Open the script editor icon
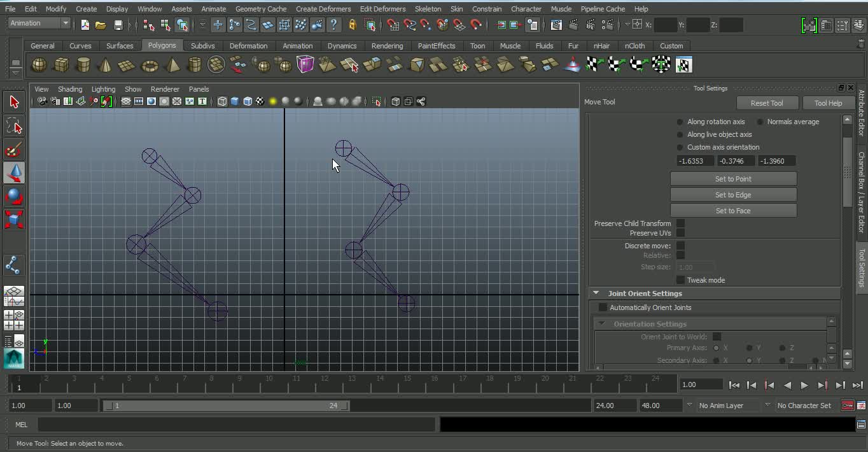The width and height of the screenshot is (868, 452). point(861,424)
